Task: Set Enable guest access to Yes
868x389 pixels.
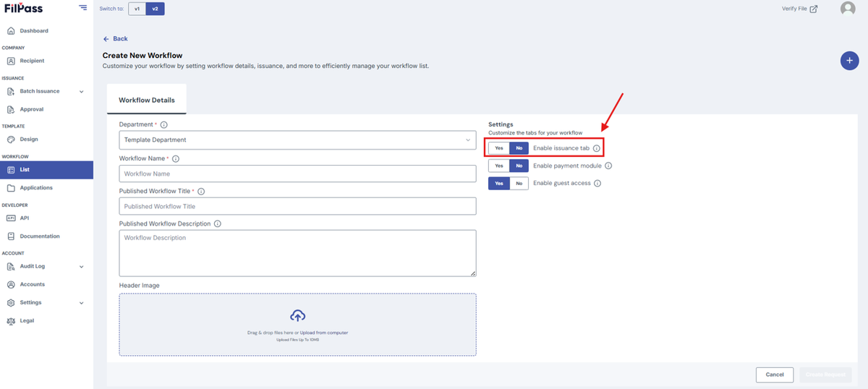Action: (x=498, y=184)
